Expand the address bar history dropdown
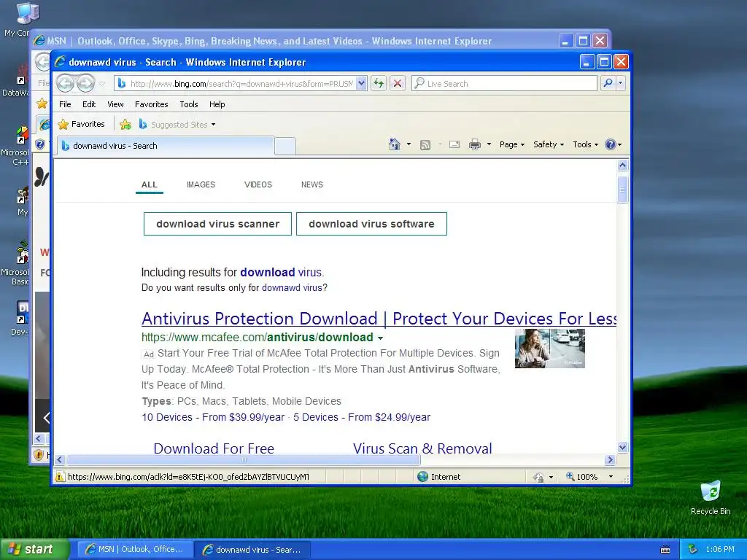The height and width of the screenshot is (560, 747). tap(362, 83)
